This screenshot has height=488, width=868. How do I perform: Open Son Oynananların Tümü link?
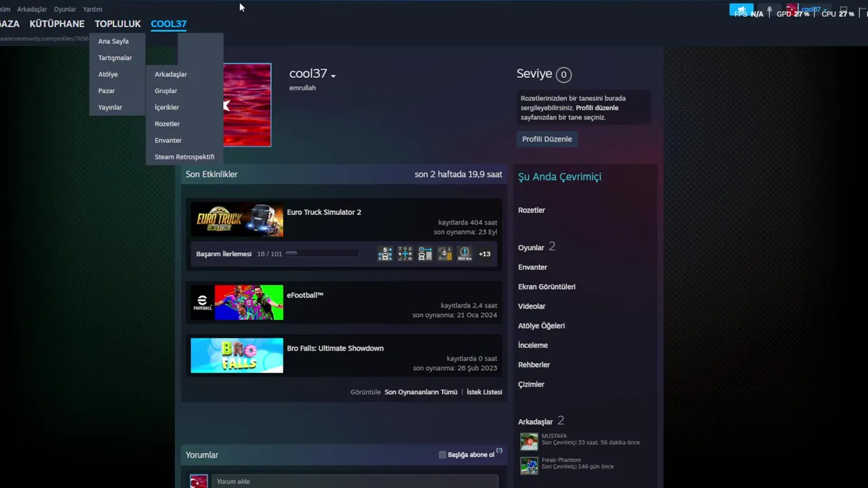[x=421, y=392]
